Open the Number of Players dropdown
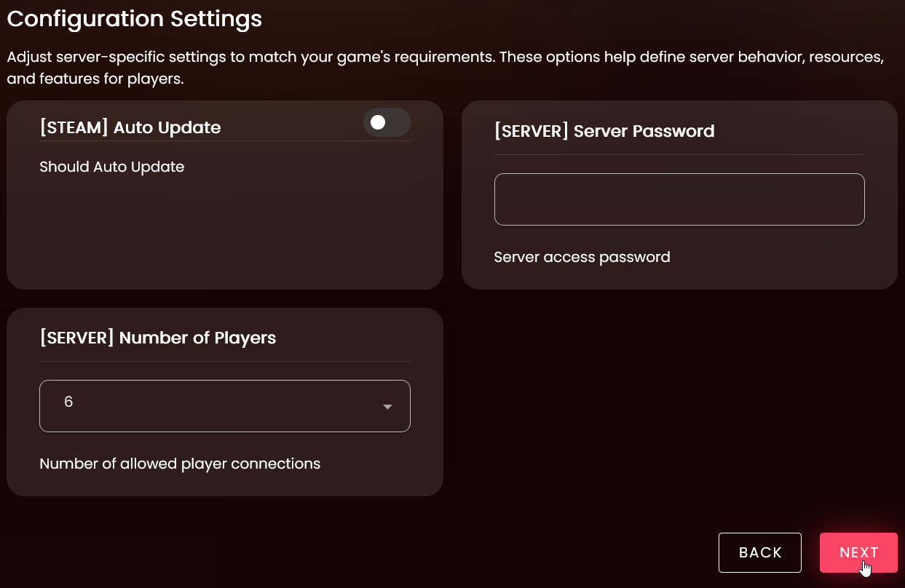Viewport: 905px width, 588px height. (x=224, y=406)
